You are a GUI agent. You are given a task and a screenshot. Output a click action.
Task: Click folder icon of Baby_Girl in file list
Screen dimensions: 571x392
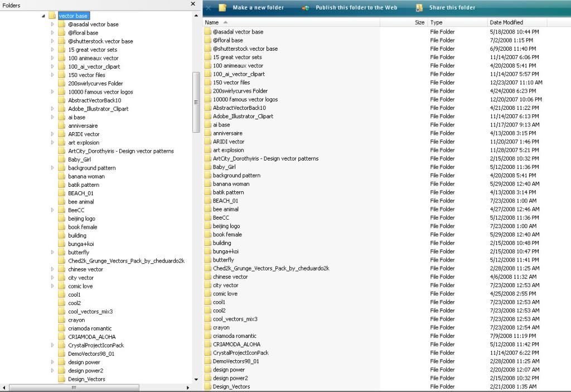[208, 167]
